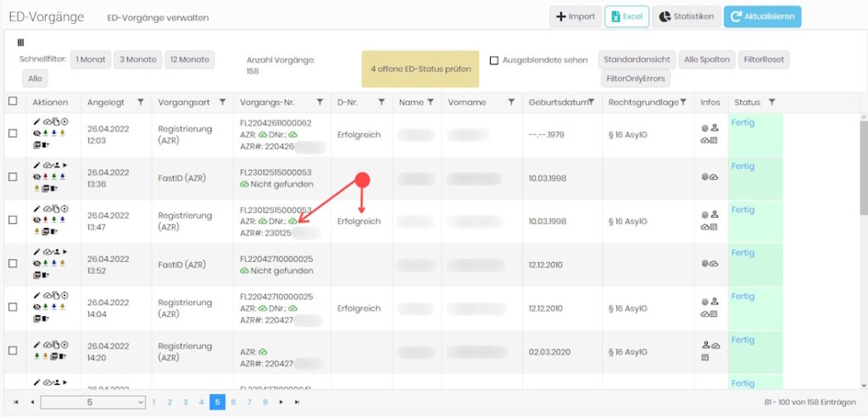
Task: Open filter for Rechtsgrundlage column
Action: (683, 102)
